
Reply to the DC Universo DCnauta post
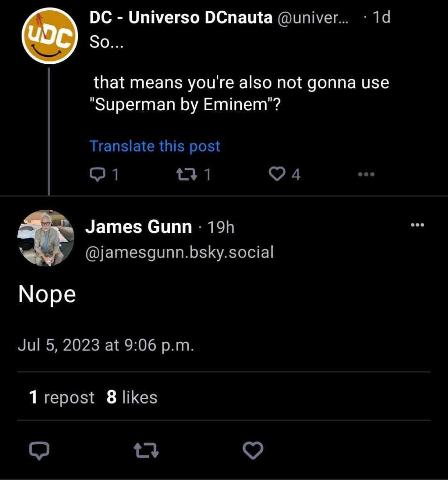tap(98, 175)
